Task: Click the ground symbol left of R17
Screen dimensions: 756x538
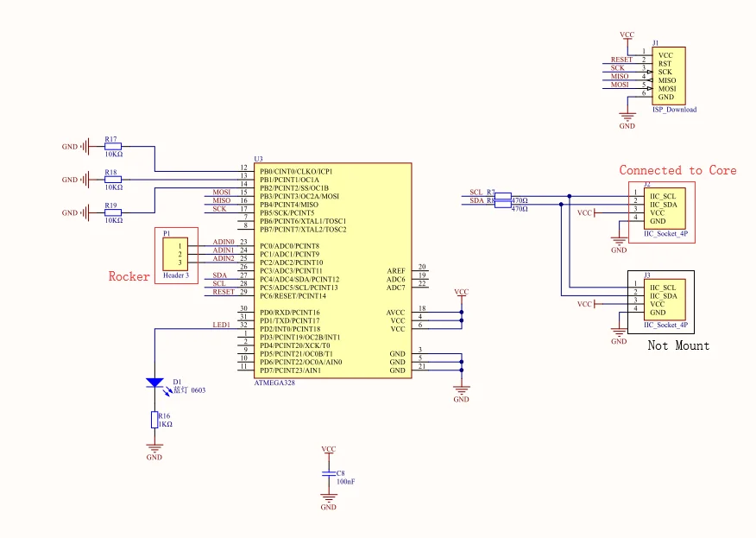Action: (85, 146)
